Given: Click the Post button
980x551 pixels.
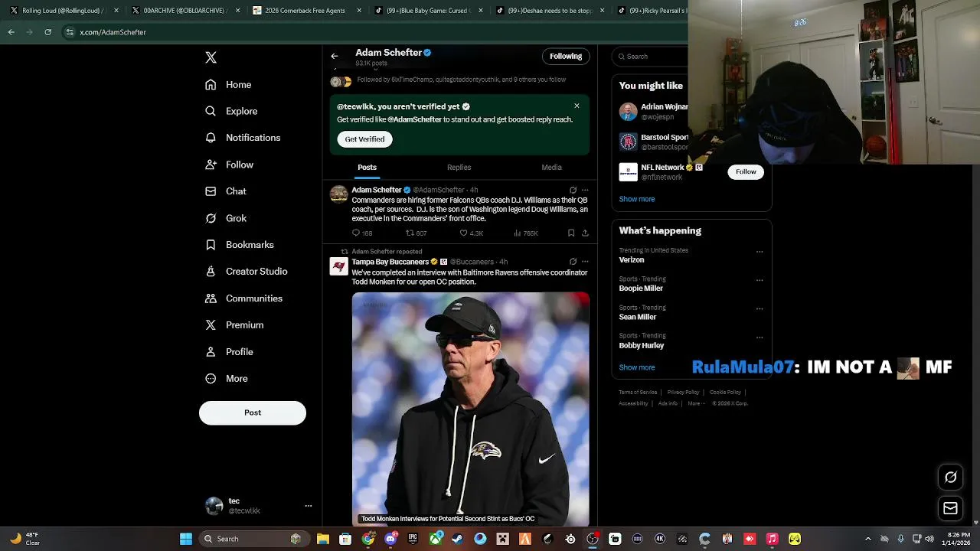Looking at the screenshot, I should click(x=253, y=412).
